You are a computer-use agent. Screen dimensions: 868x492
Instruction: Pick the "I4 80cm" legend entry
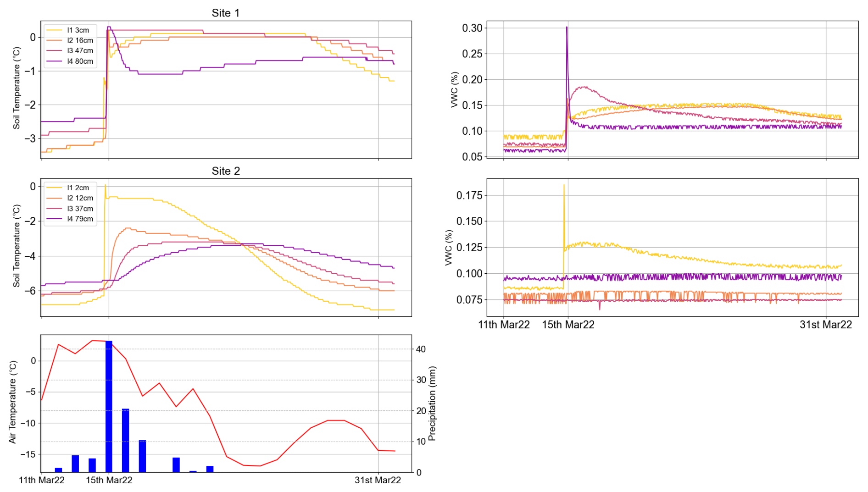[x=80, y=61]
